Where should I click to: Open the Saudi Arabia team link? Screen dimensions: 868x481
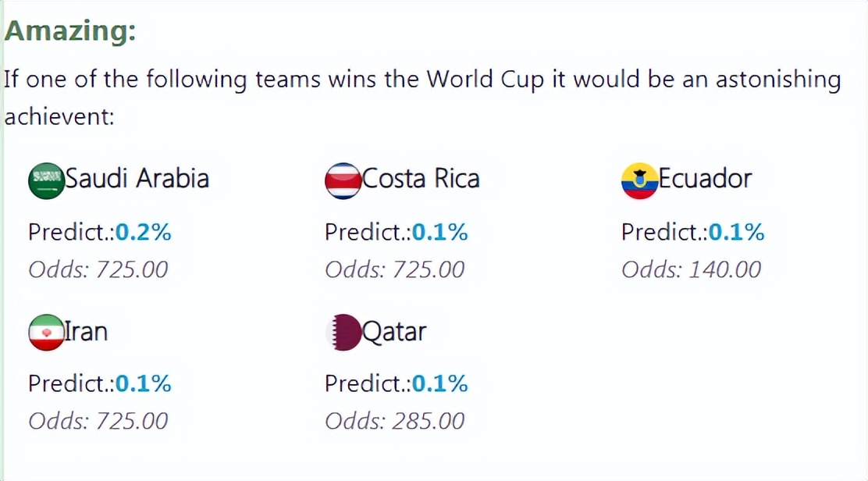click(x=137, y=179)
